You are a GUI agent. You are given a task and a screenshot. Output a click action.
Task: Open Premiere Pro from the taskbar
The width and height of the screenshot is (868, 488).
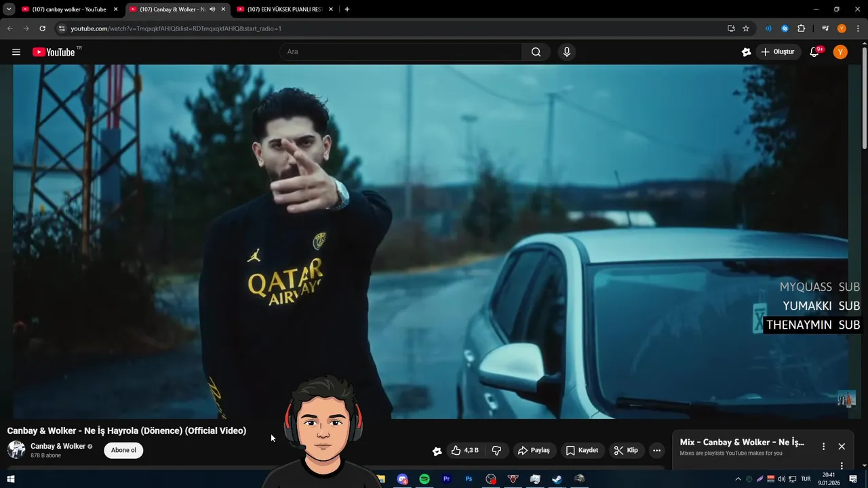coord(446,479)
